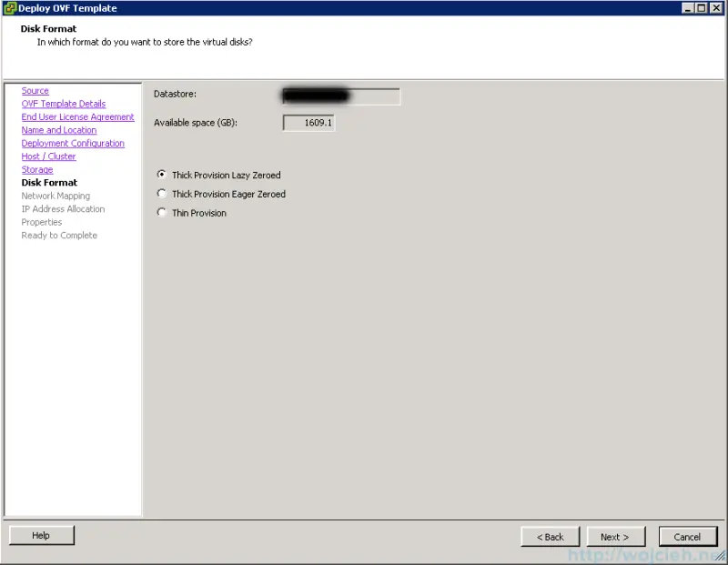Click the Deploy OVF Template title bar icon
Image resolution: width=728 pixels, height=565 pixels.
[x=9, y=8]
